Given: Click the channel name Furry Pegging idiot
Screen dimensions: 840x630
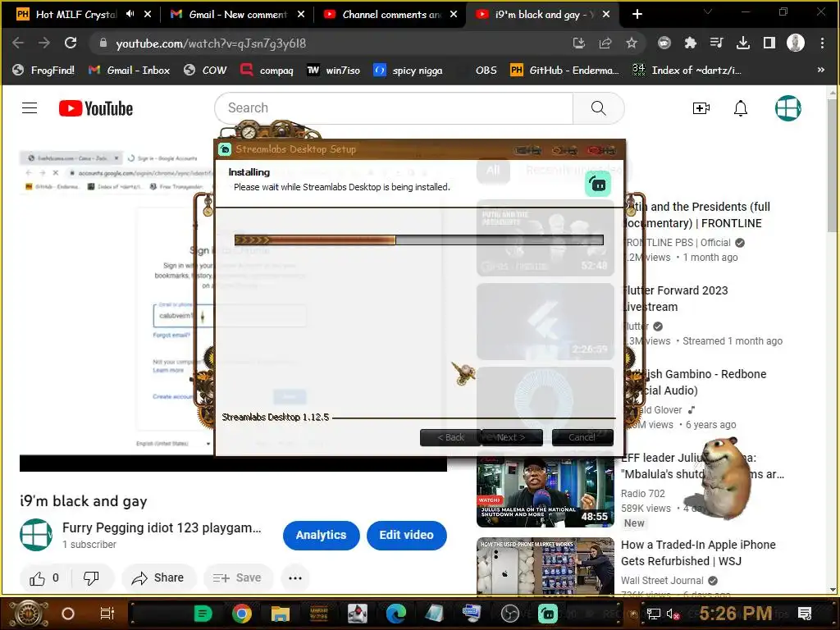Looking at the screenshot, I should (162, 527).
